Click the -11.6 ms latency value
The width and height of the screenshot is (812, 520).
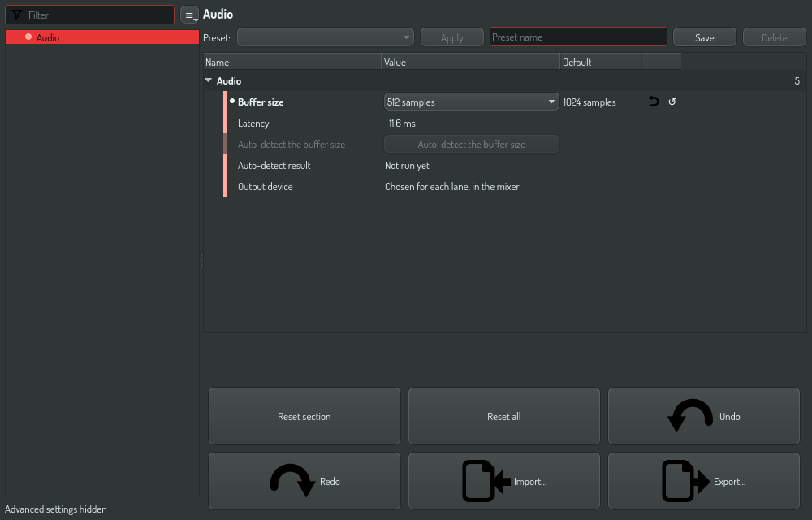coord(400,123)
